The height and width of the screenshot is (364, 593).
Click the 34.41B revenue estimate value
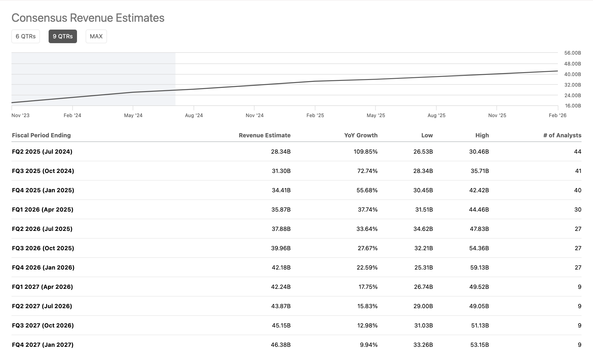[x=281, y=190]
